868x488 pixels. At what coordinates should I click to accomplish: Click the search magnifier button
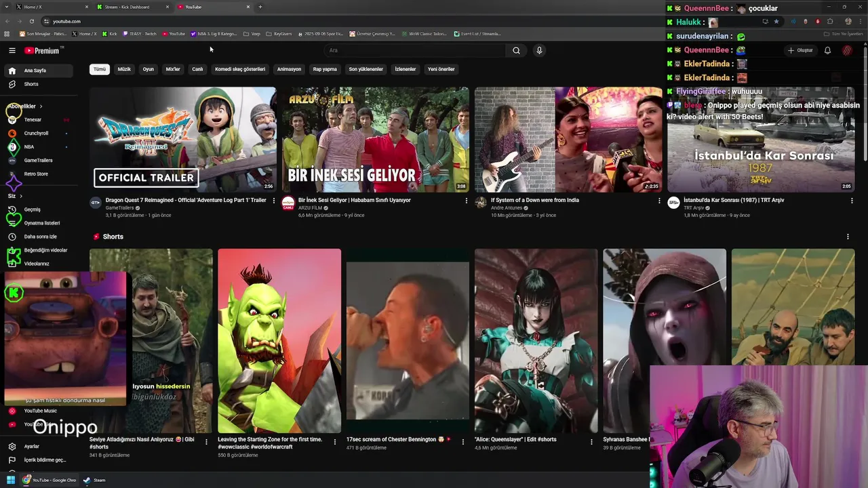coord(516,50)
